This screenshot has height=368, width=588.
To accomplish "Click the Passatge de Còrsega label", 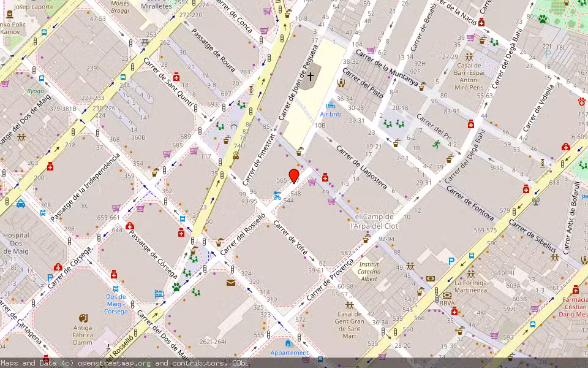I will (x=153, y=254).
